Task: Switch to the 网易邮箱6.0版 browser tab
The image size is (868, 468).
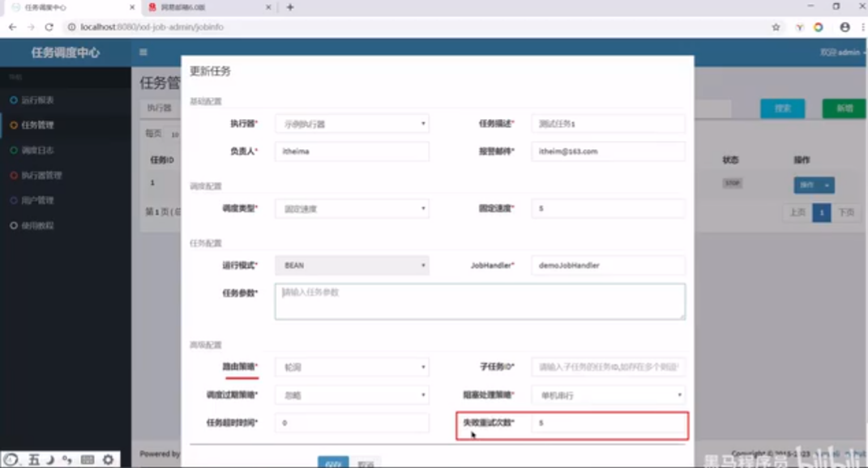Action: [209, 7]
